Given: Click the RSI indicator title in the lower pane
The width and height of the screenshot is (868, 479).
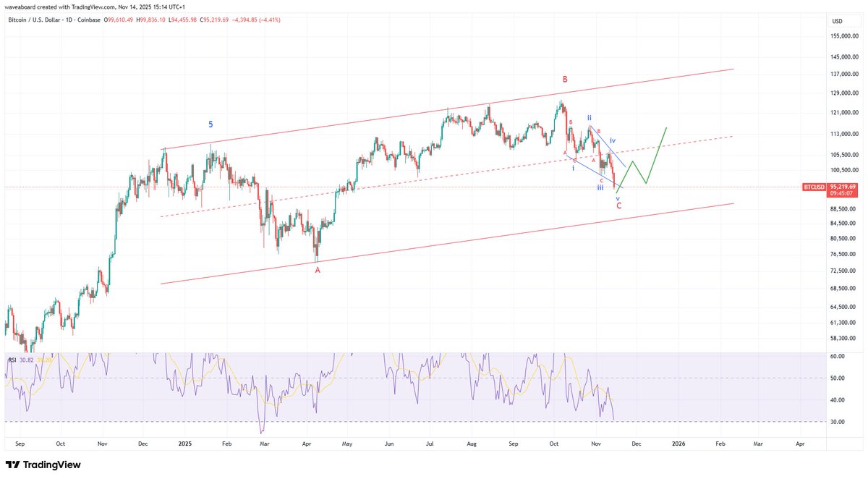Looking at the screenshot, I should click(12, 359).
